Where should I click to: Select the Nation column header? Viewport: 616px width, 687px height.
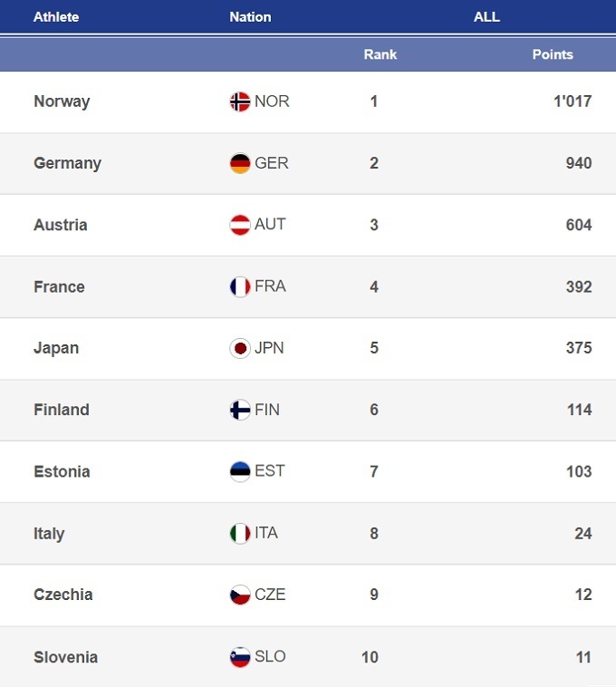[250, 17]
